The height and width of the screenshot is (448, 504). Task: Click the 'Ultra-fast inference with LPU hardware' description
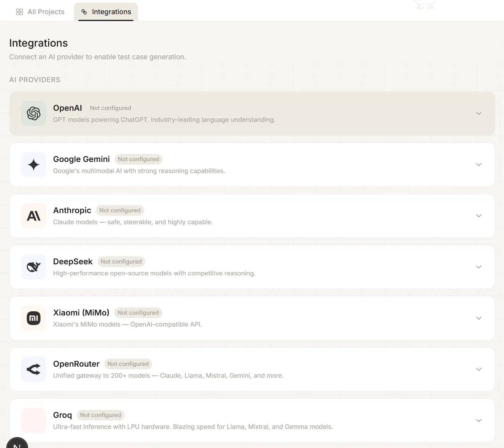coord(193,427)
